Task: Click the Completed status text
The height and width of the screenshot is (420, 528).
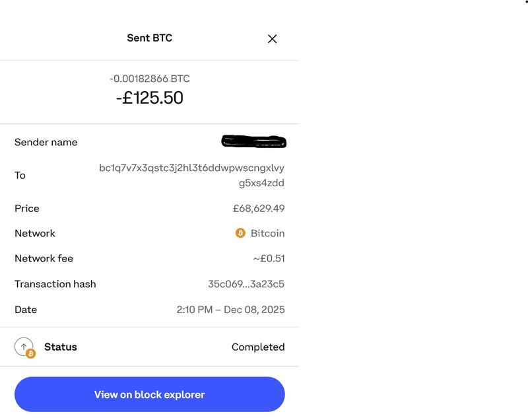Action: 258,347
